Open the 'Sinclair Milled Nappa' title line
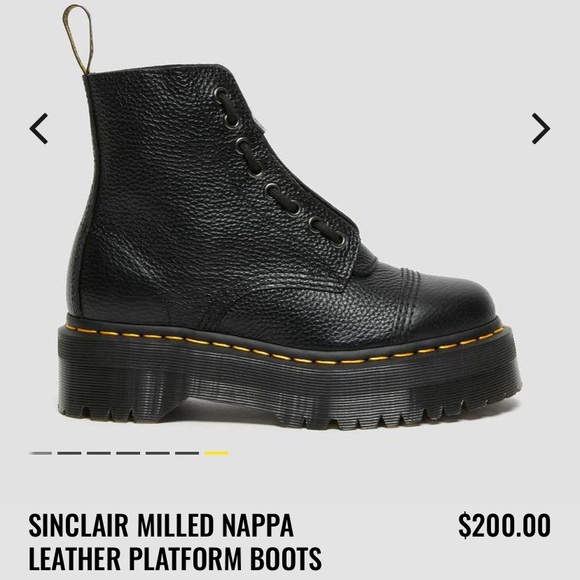 (x=161, y=525)
